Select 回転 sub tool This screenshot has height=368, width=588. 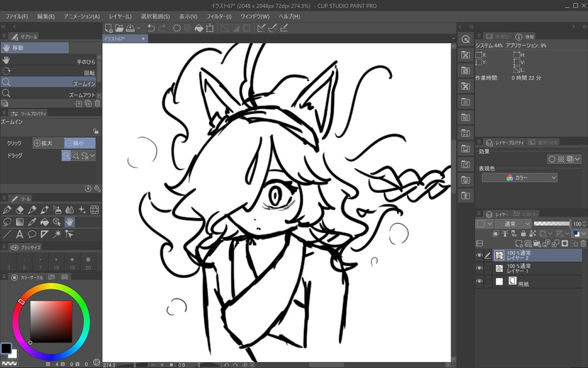pos(48,72)
